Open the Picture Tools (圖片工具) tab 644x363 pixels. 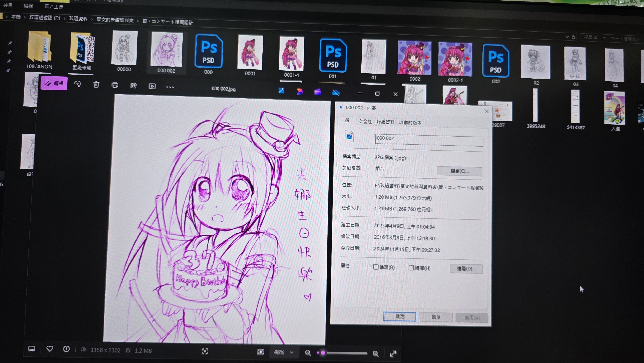54,6
